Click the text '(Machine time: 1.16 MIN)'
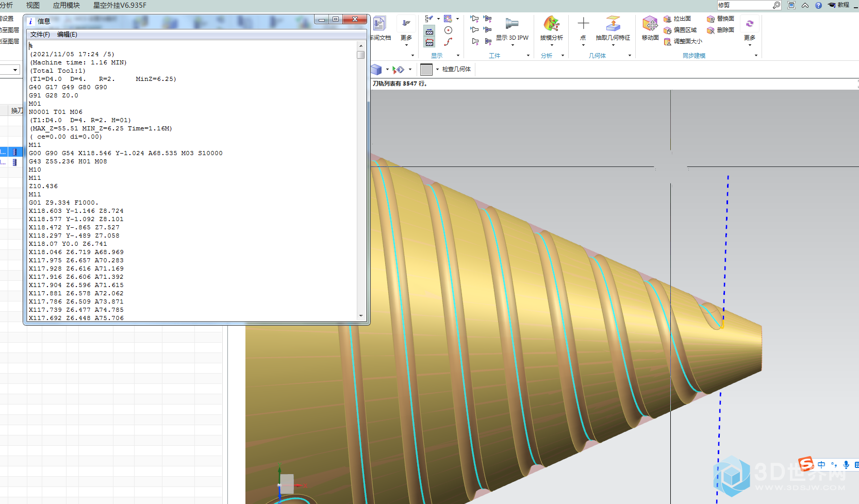Viewport: 859px width, 504px height. [x=78, y=62]
